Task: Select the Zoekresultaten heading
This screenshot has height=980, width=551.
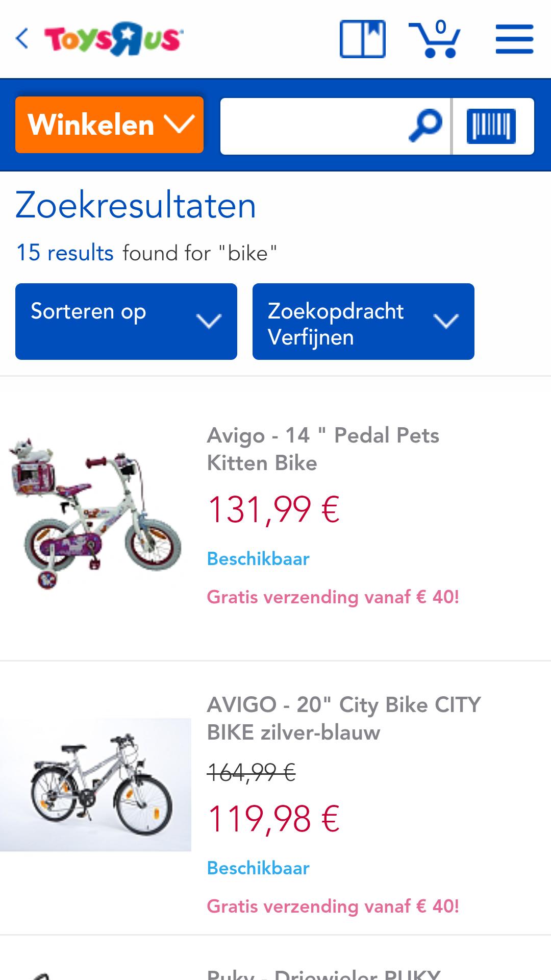Action: [x=135, y=205]
